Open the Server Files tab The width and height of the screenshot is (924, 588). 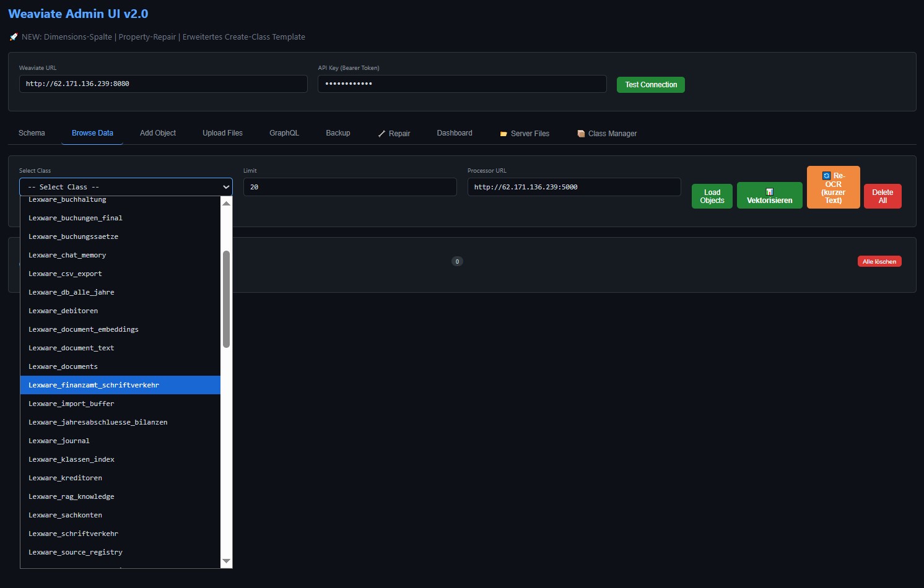pyautogui.click(x=525, y=134)
